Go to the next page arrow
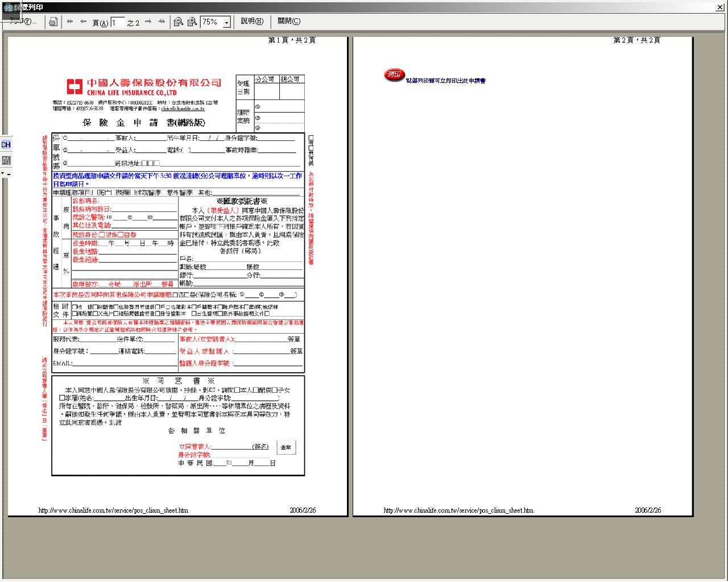 coord(148,22)
